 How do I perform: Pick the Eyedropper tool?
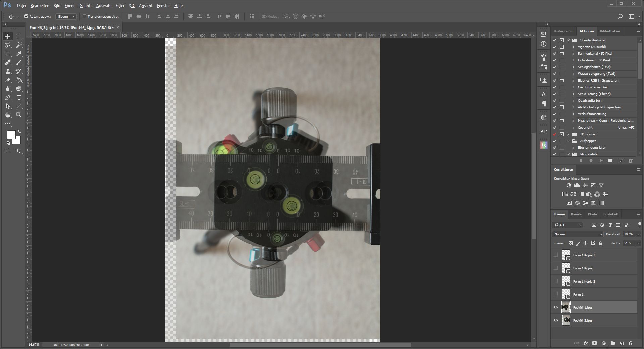point(19,54)
